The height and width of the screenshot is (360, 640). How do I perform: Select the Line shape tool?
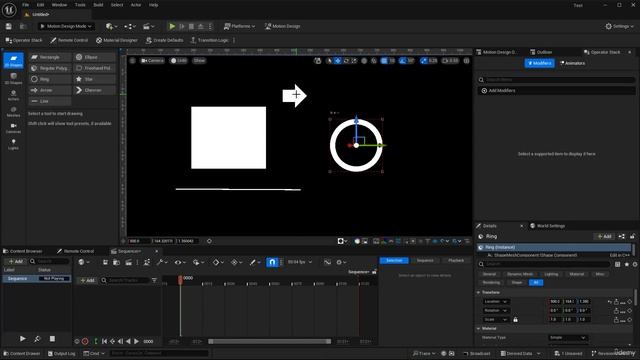(50, 101)
